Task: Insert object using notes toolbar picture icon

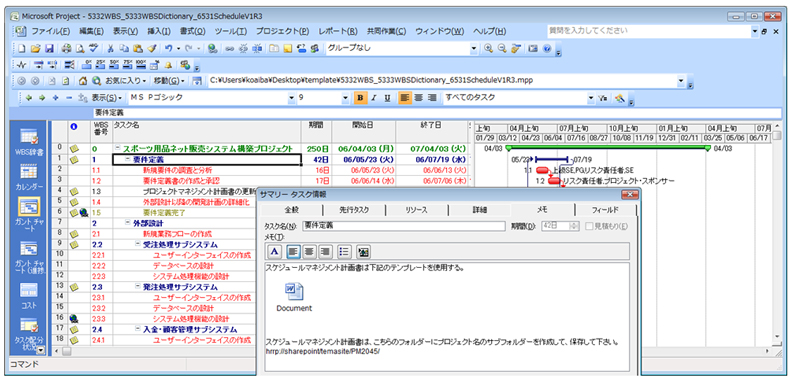Action: click(x=363, y=250)
